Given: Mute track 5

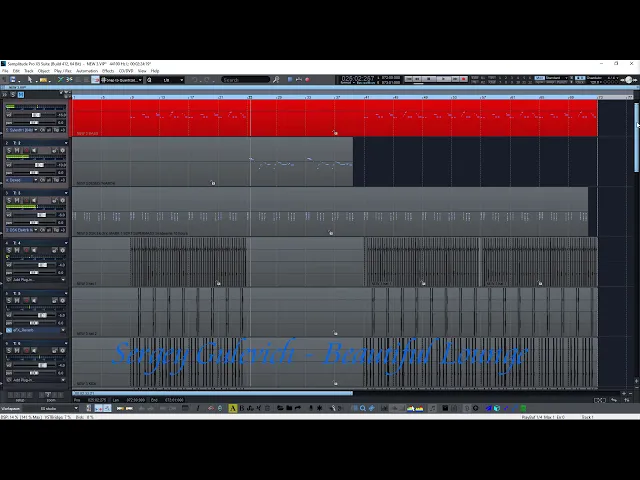Looking at the screenshot, I should (17, 300).
